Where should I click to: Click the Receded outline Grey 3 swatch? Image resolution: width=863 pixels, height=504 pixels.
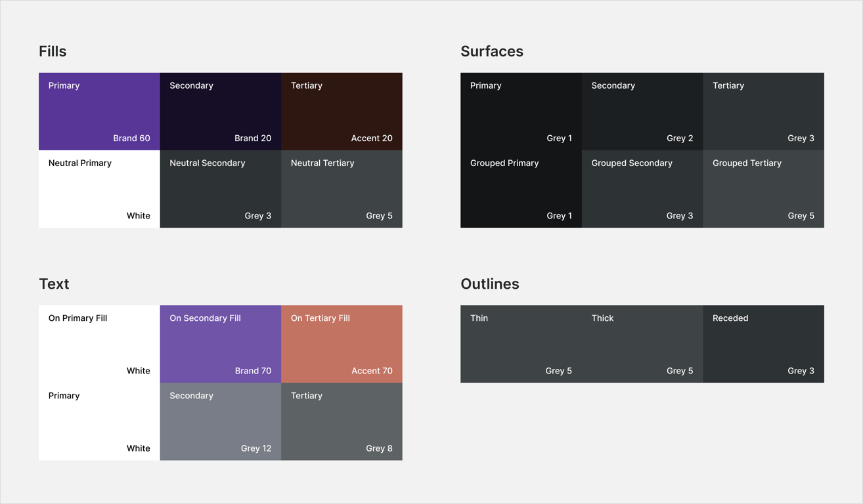tap(763, 343)
